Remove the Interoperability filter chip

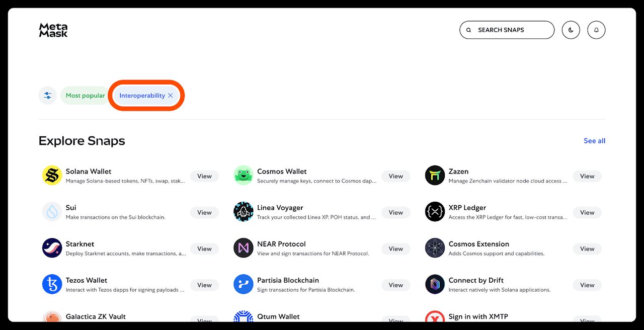point(171,95)
